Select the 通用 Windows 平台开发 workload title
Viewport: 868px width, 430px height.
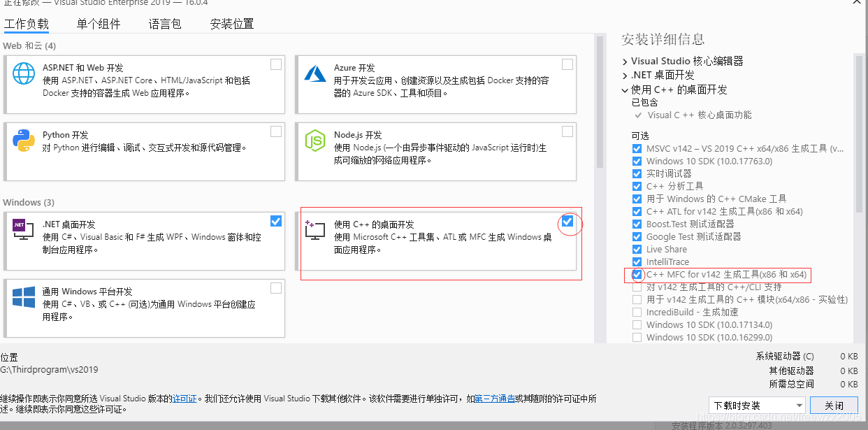tap(87, 292)
